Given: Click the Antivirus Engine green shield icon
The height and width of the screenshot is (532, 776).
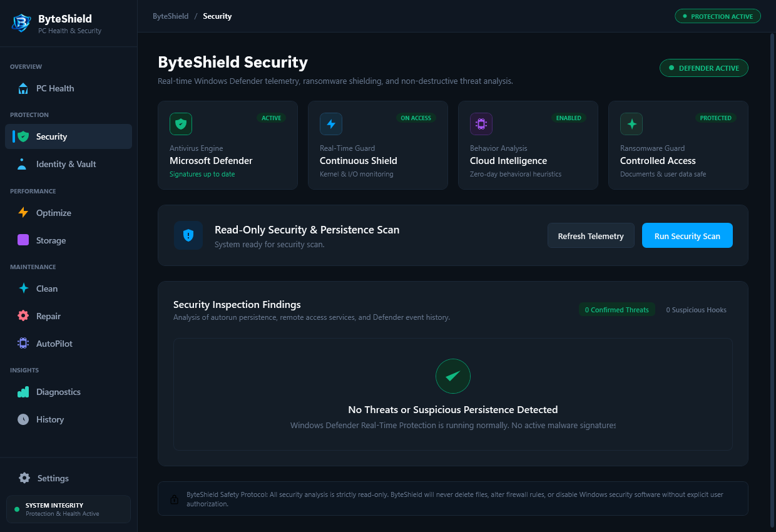Looking at the screenshot, I should (181, 124).
